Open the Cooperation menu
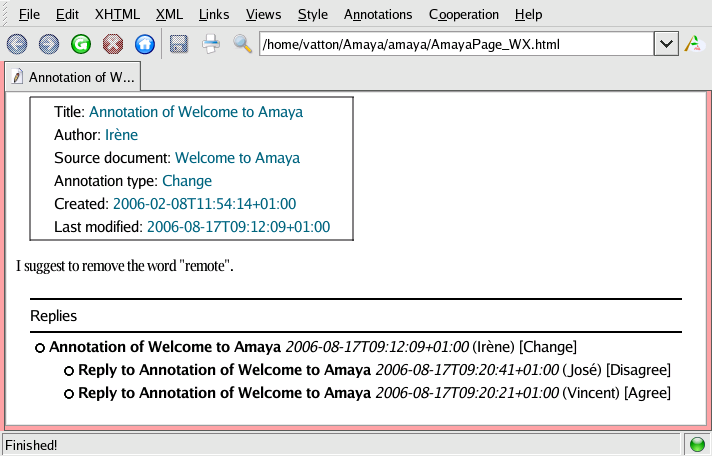712x456 pixels. (x=463, y=15)
